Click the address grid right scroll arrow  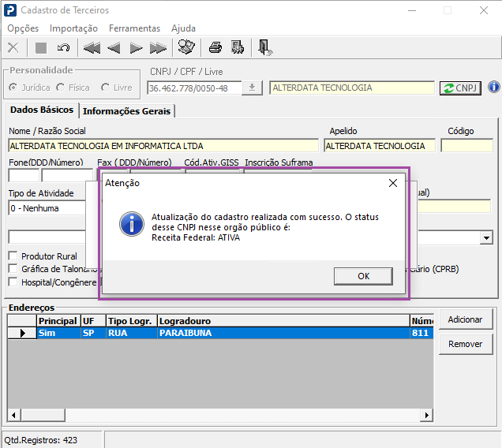click(427, 416)
